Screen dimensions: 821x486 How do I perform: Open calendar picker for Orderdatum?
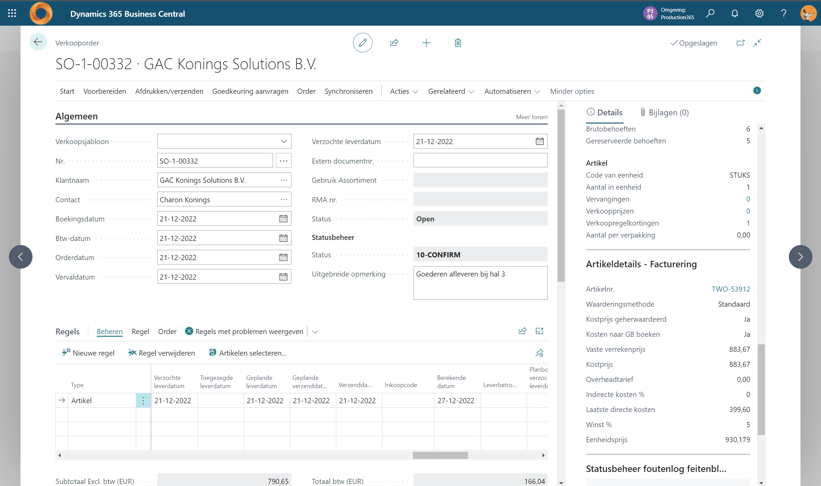pyautogui.click(x=283, y=258)
